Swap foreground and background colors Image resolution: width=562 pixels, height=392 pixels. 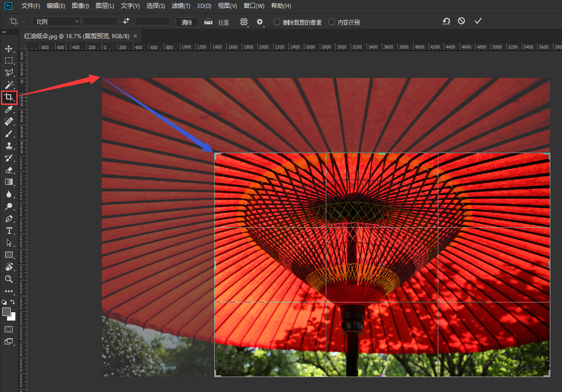tap(13, 302)
